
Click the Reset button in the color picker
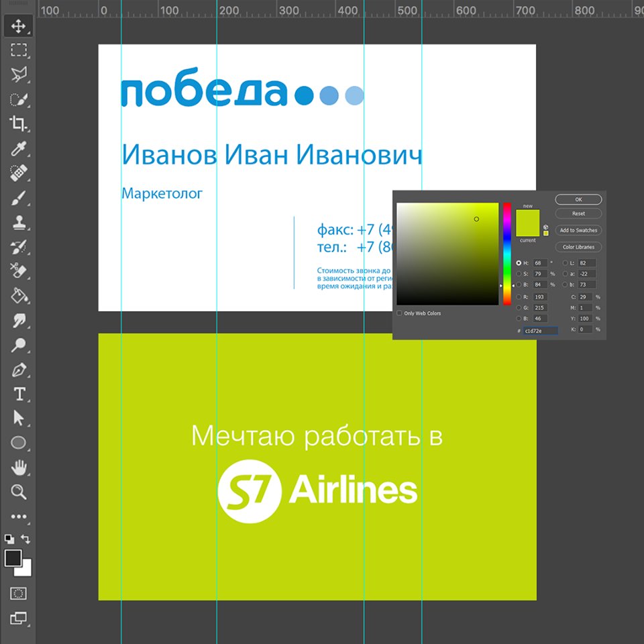[x=578, y=213]
